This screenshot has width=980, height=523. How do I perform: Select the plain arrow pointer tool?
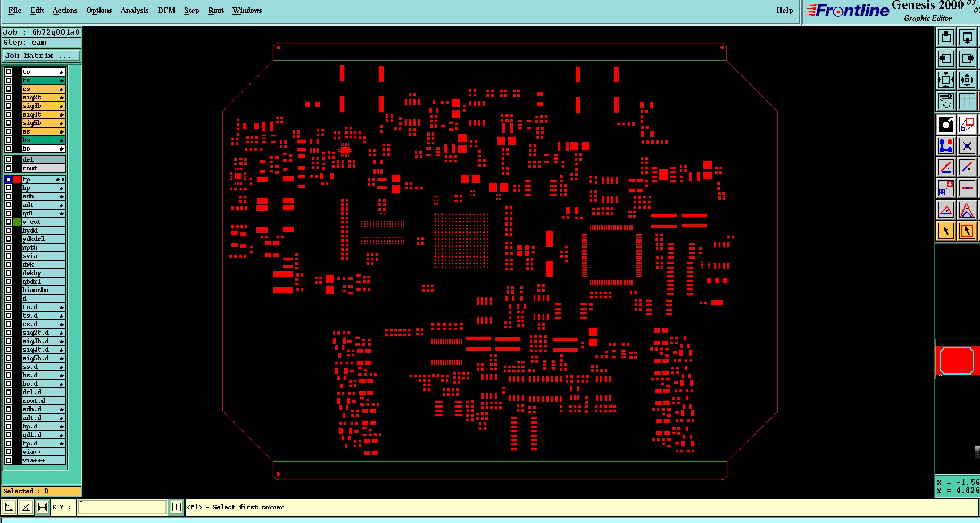point(946,231)
